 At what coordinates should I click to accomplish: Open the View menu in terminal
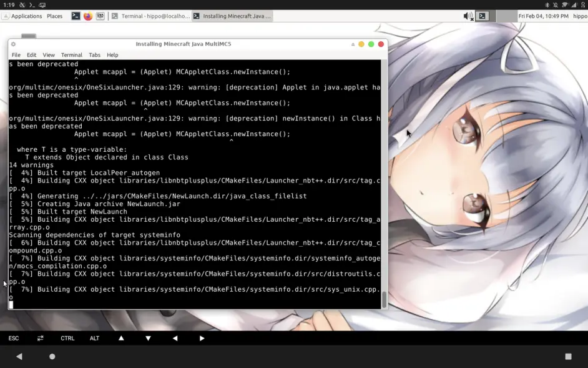[49, 55]
